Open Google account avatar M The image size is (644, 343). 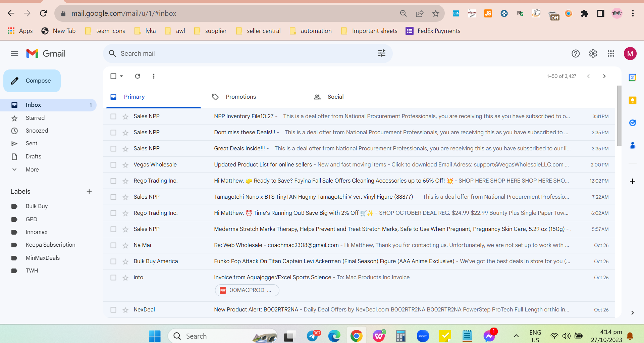tap(630, 54)
